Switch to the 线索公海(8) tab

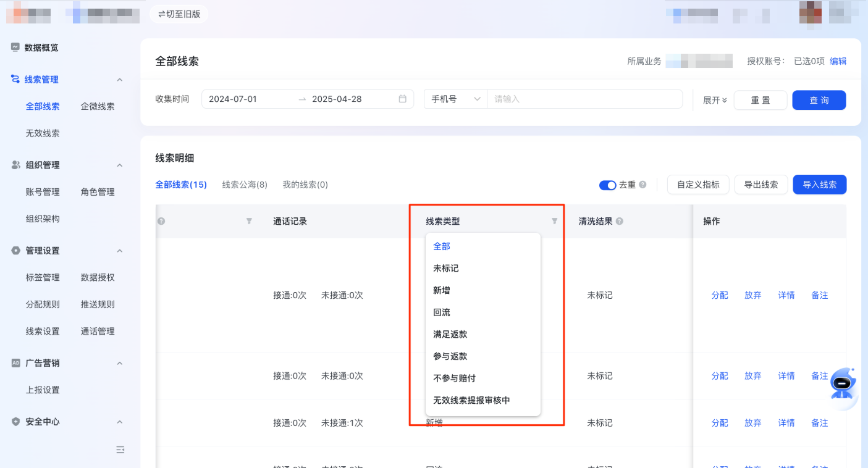245,185
